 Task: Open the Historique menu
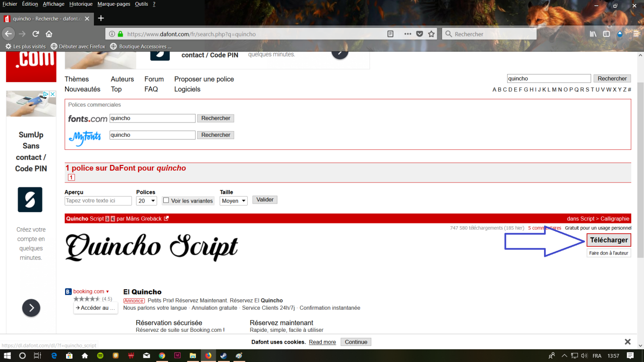pyautogui.click(x=81, y=4)
